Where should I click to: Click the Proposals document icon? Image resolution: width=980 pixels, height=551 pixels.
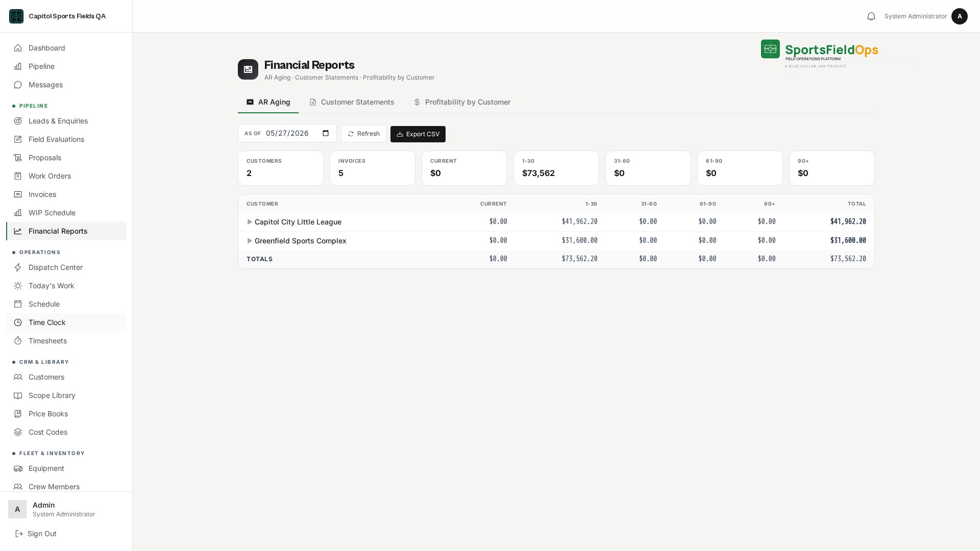pos(18,158)
